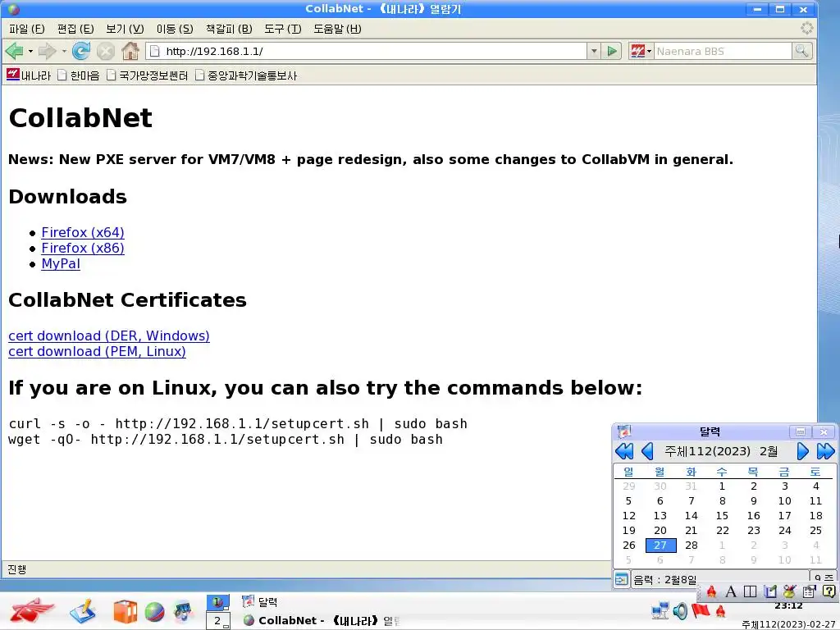Image resolution: width=840 pixels, height=630 pixels.
Task: Open the 책갈피 (B) menu
Action: [x=229, y=29]
